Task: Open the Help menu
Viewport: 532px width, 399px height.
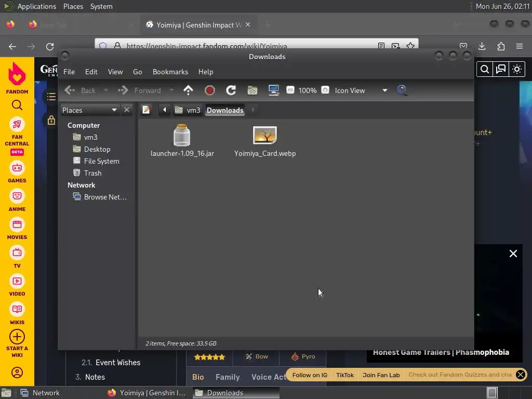Action: [206, 72]
